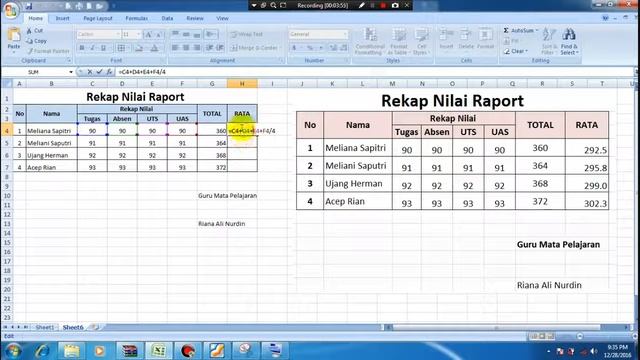Open Cell Styles gallery

coord(421,41)
